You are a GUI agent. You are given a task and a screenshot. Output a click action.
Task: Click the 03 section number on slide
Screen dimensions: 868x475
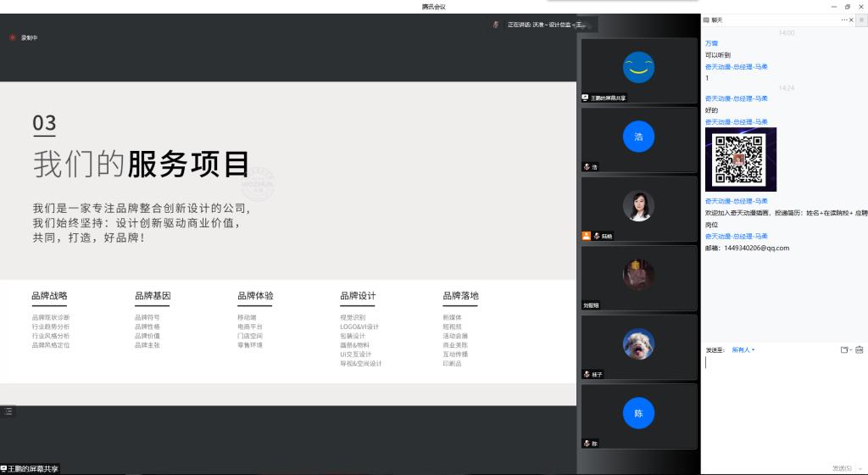44,123
